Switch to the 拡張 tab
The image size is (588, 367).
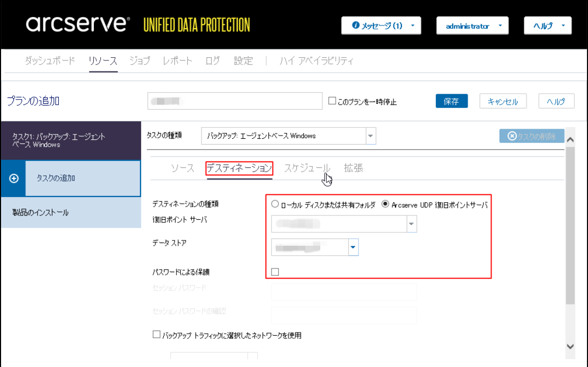(x=354, y=168)
